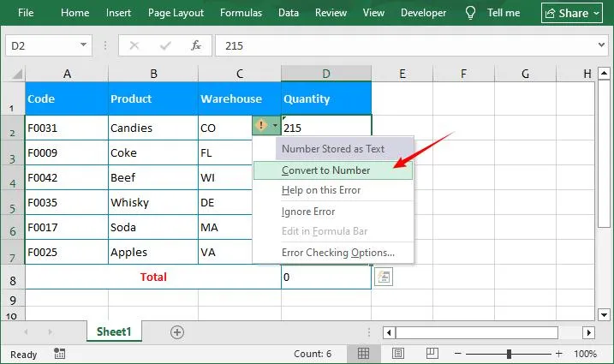Click cell containing Apples
This screenshot has width=614, height=364.
click(153, 252)
